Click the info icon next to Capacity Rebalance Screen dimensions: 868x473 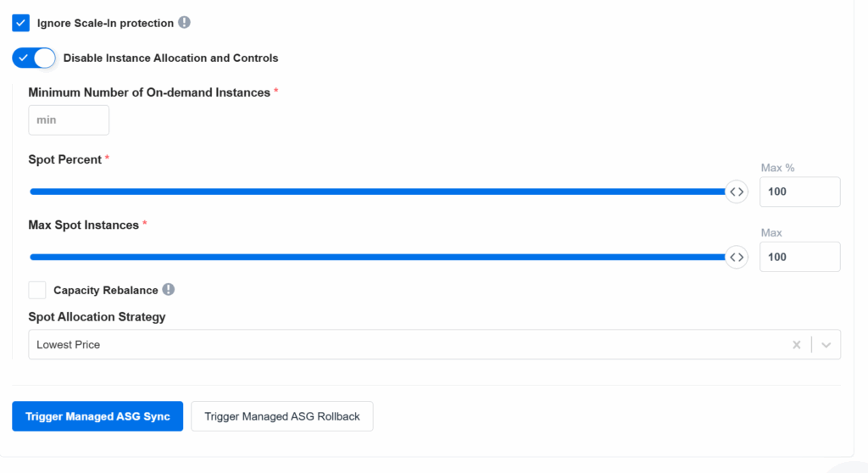(169, 290)
